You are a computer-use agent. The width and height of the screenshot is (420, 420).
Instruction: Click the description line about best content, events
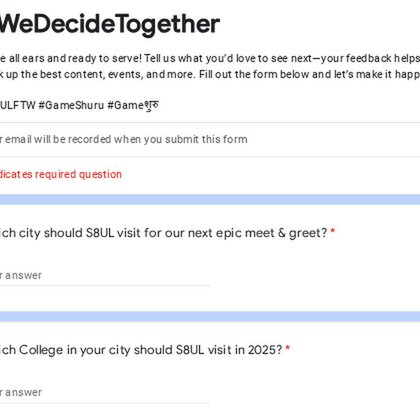pos(210,74)
